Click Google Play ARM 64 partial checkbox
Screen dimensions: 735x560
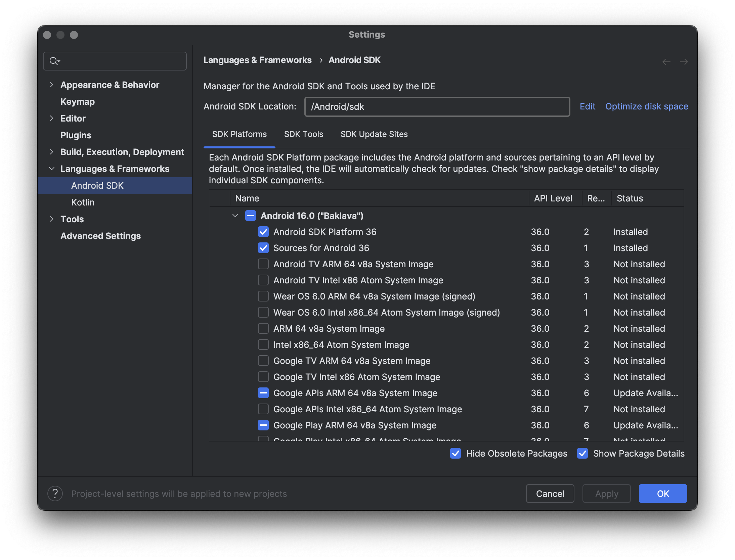tap(263, 425)
